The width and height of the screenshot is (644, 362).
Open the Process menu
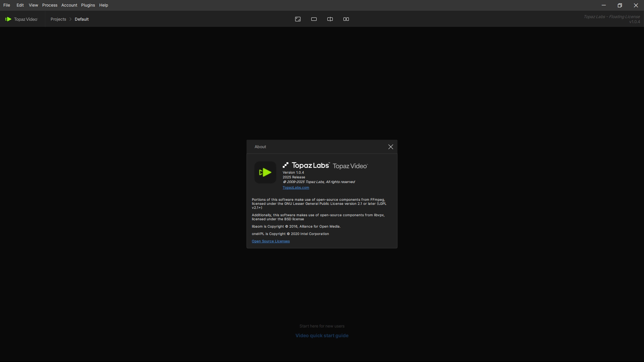coord(50,5)
